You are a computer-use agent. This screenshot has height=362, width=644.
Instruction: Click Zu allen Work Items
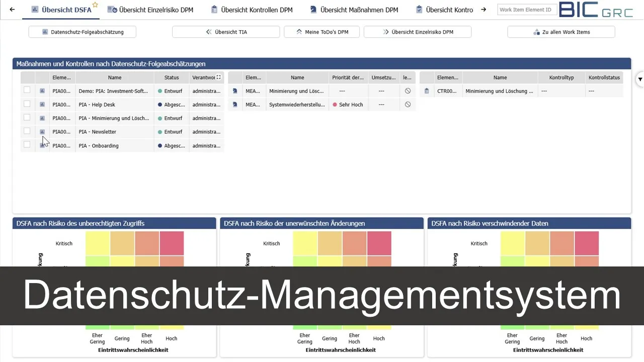tap(560, 32)
